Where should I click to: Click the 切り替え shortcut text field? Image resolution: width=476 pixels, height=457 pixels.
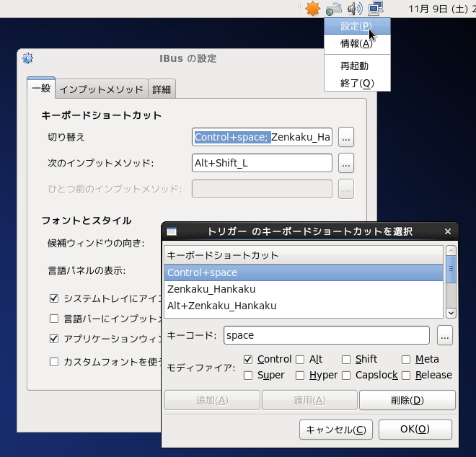(262, 137)
